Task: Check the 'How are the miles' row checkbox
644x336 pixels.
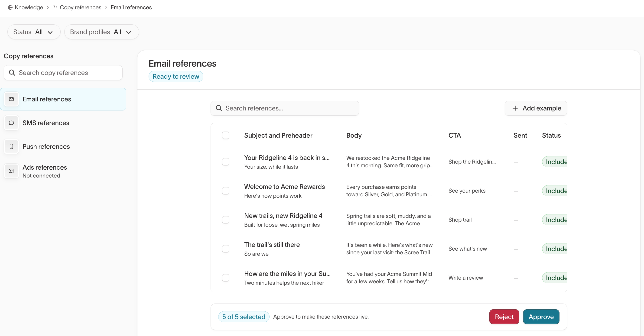Action: pyautogui.click(x=226, y=278)
